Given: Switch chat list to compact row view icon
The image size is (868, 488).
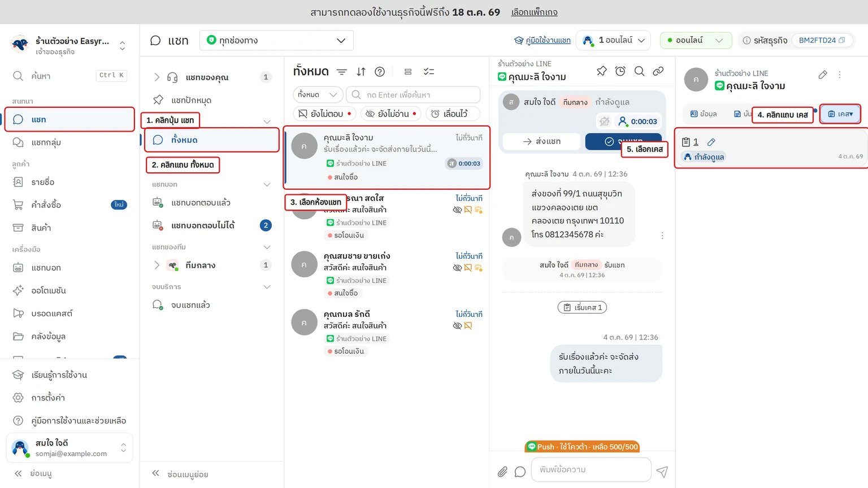Looking at the screenshot, I should (408, 72).
